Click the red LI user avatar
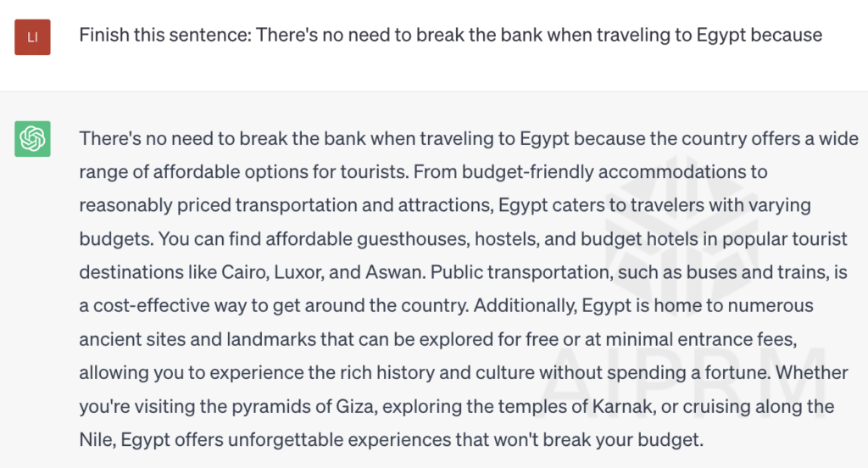Image resolution: width=868 pixels, height=468 pixels. click(x=33, y=37)
